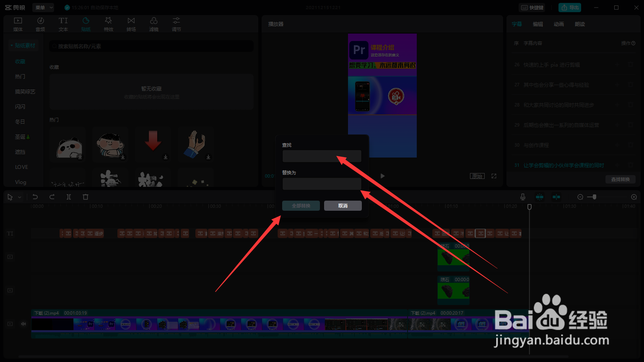Viewport: 644px width, 362px height.
Task: Click the 取消 button in dialog
Action: [343, 206]
